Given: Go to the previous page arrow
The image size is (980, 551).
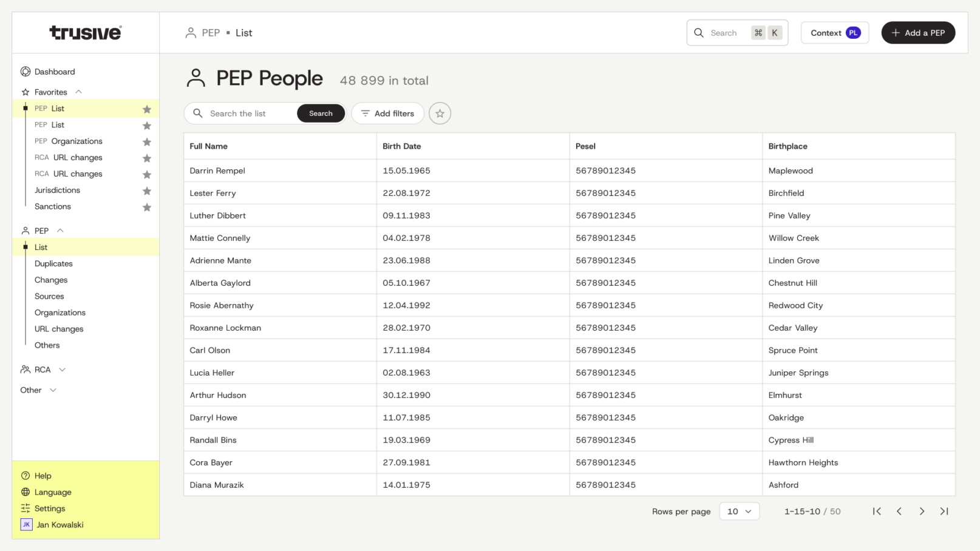Looking at the screenshot, I should click(899, 512).
